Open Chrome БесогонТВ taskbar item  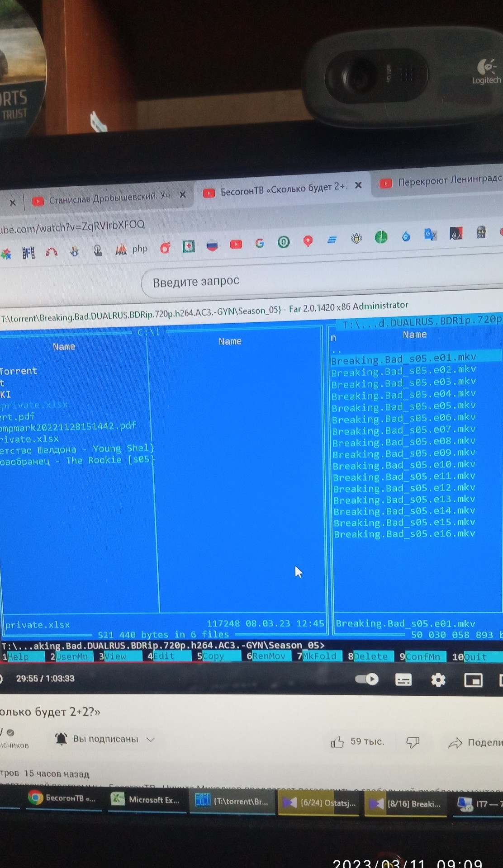63,798
